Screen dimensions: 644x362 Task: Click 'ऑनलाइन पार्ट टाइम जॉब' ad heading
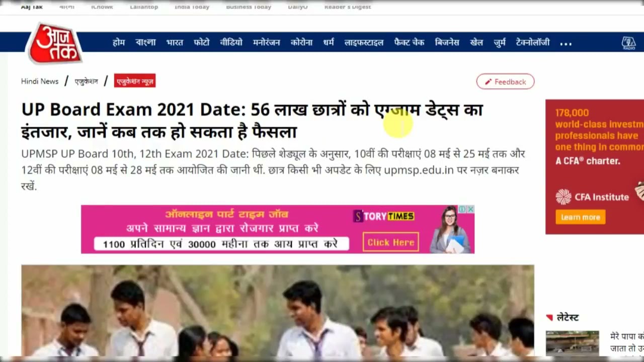(x=226, y=214)
